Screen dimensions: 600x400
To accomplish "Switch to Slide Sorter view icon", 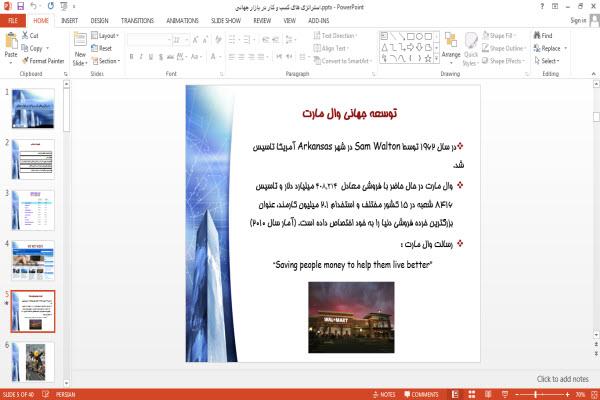I will pos(472,394).
